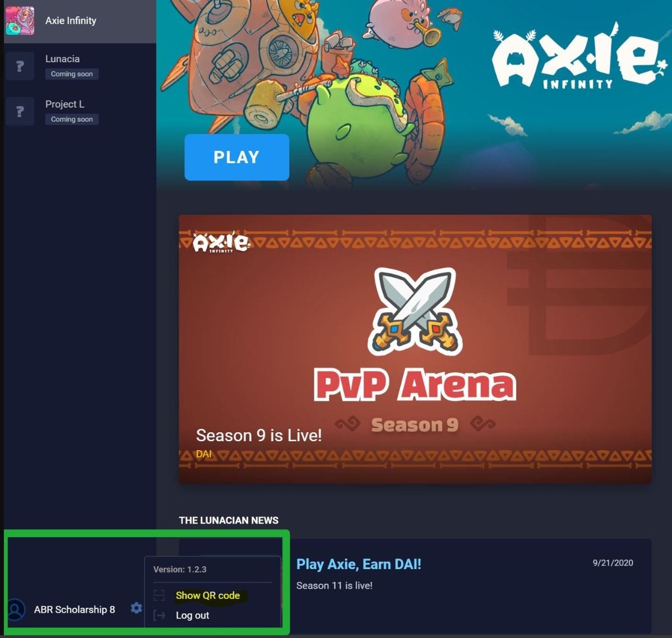Choose Show QR code from the menu
672x638 pixels.
coord(208,595)
